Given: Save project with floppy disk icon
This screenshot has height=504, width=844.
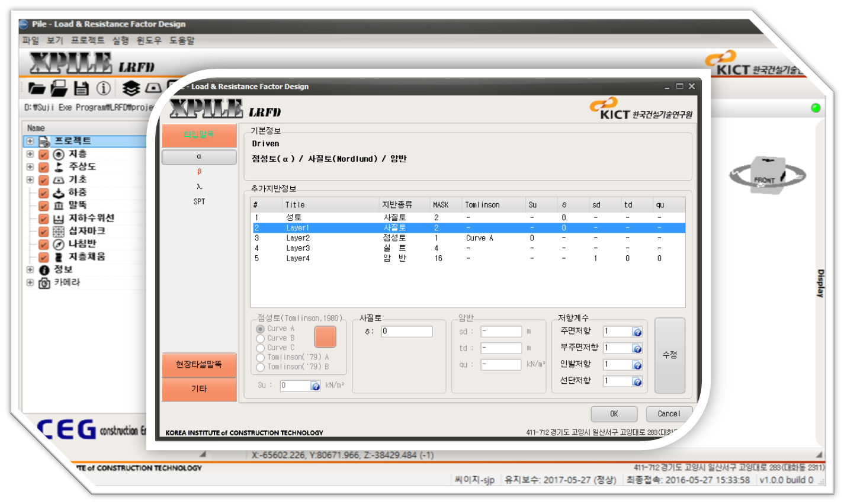Looking at the screenshot, I should 81,89.
